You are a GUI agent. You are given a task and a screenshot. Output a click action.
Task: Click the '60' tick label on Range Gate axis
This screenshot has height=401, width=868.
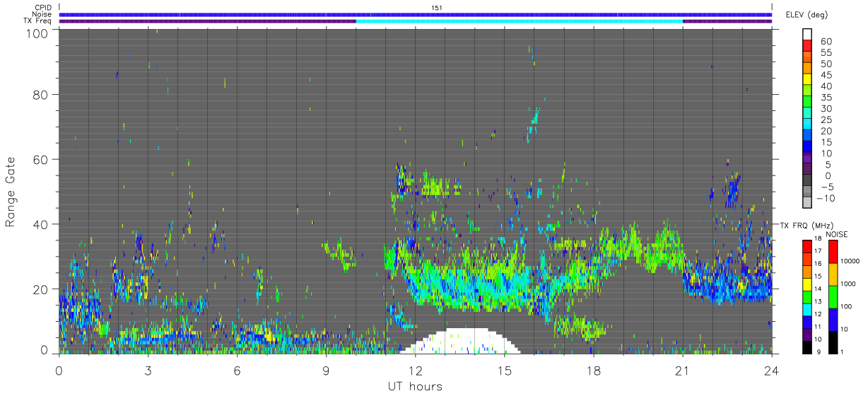click(x=40, y=159)
